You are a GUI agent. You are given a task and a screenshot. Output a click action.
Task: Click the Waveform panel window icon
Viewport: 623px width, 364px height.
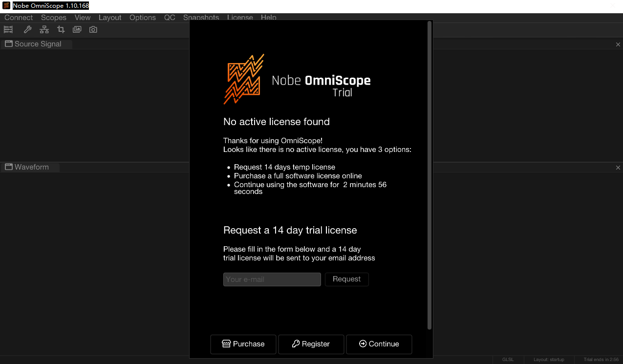point(9,167)
